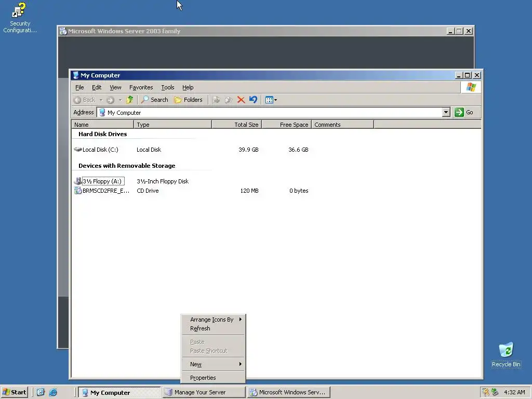Launch Internet Explorer from quick launch
Screen dimensions: 532x399
54,392
